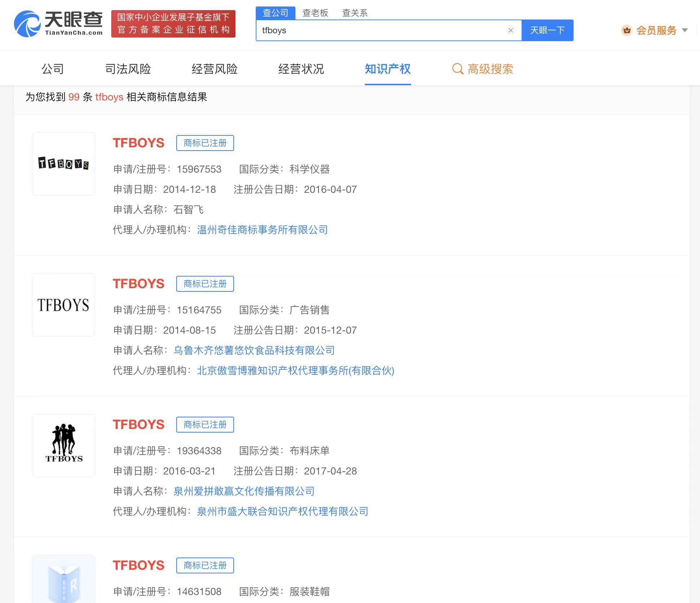Switch to the 查关系 search tab
The image size is (700, 603).
click(x=355, y=13)
